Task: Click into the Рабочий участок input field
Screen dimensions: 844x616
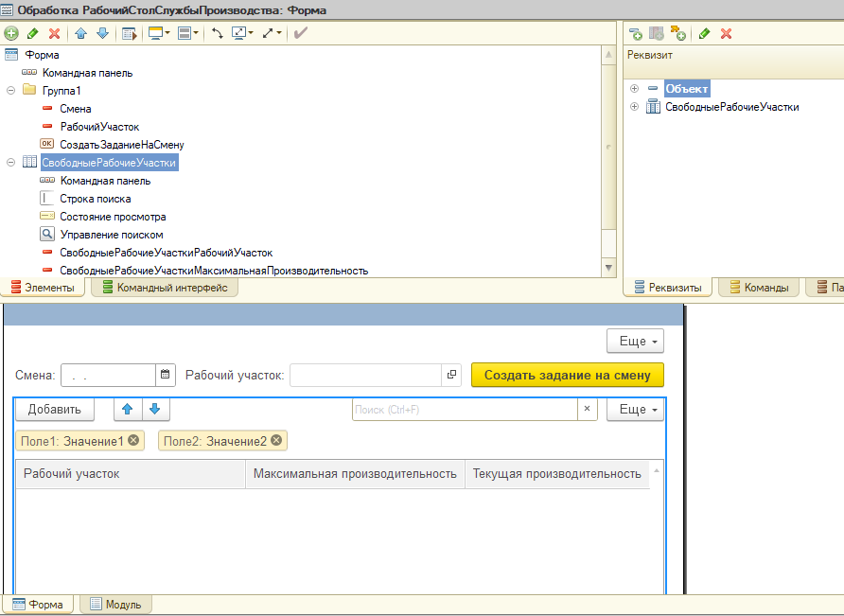Action: (365, 375)
